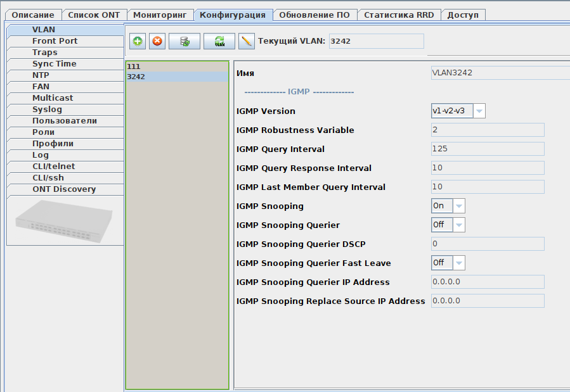Switch to the Список ONT tab
Screen dimensions: 570x392
(94, 15)
